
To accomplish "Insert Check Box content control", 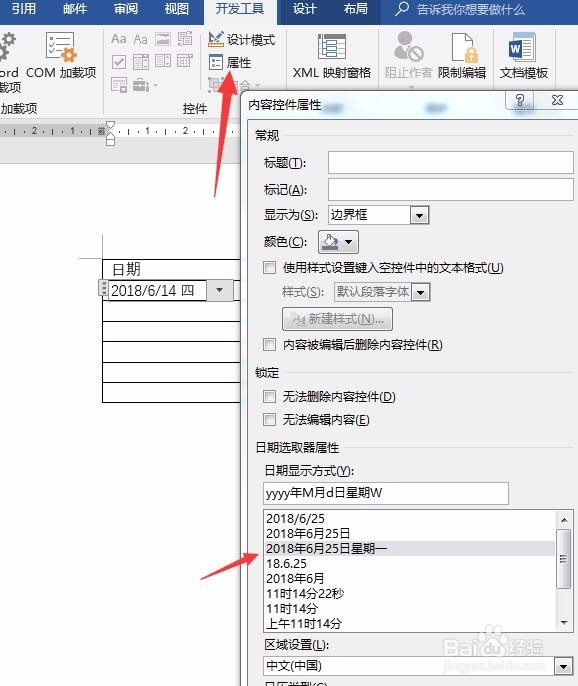I will coord(119,62).
